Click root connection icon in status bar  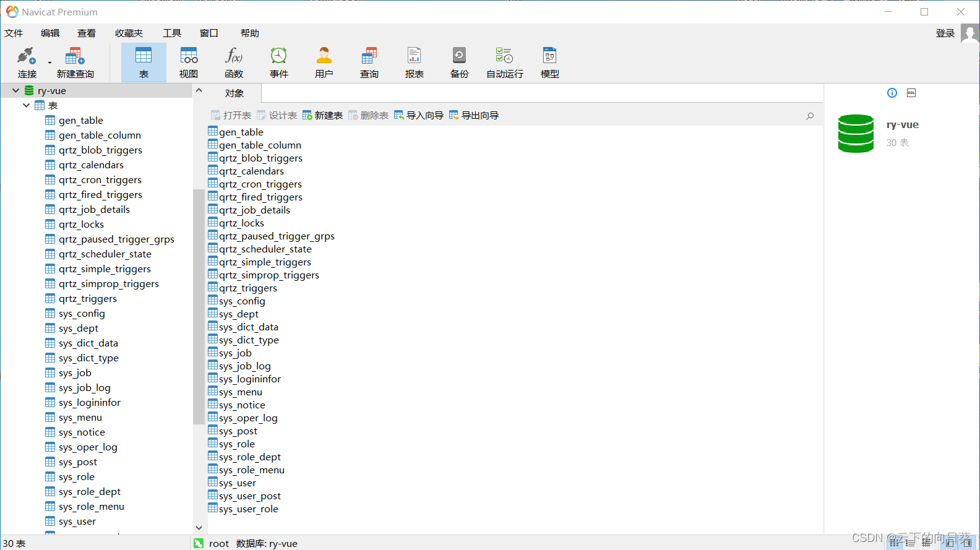pos(199,543)
